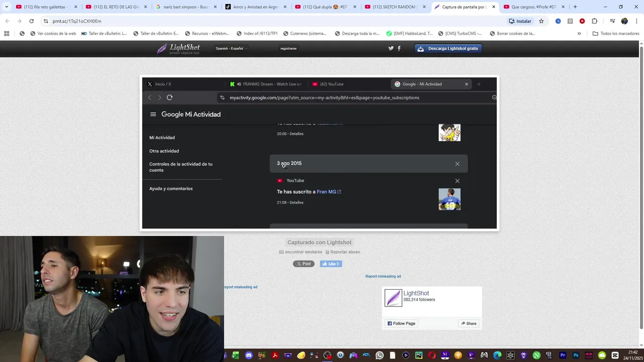Open the captured Google Mi Actividad screenshot image
The width and height of the screenshot is (644, 362).
coord(319,153)
